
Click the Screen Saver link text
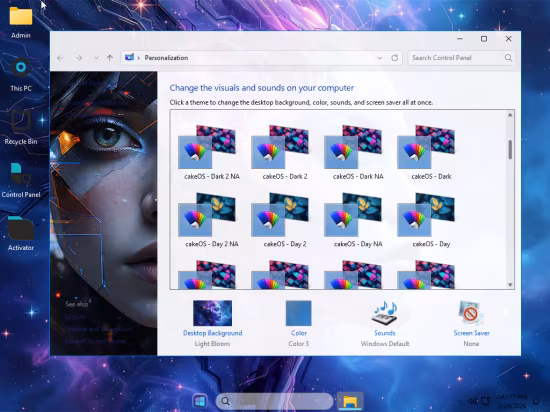coord(471,333)
